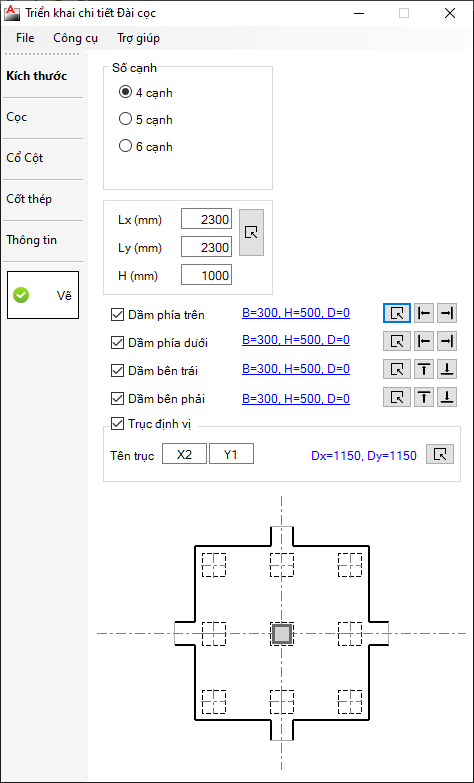
Task: Open the Công cụ menu
Action: coord(75,38)
